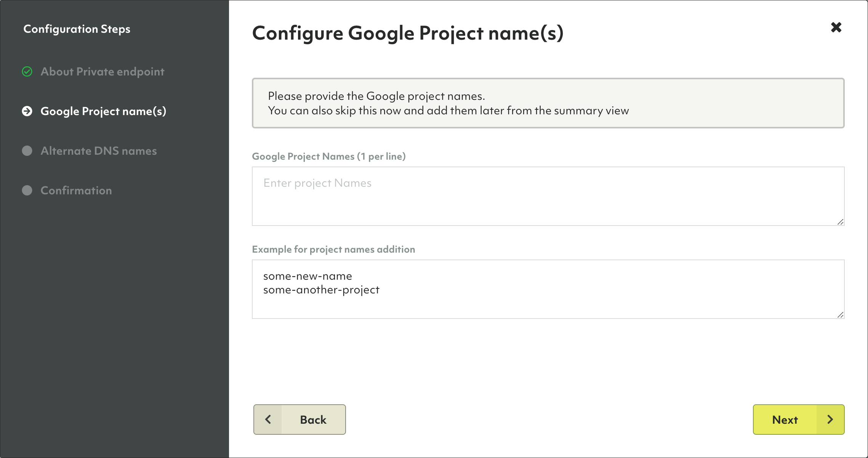Click the Configuration Steps sidebar heading
Image resolution: width=868 pixels, height=458 pixels.
[77, 29]
